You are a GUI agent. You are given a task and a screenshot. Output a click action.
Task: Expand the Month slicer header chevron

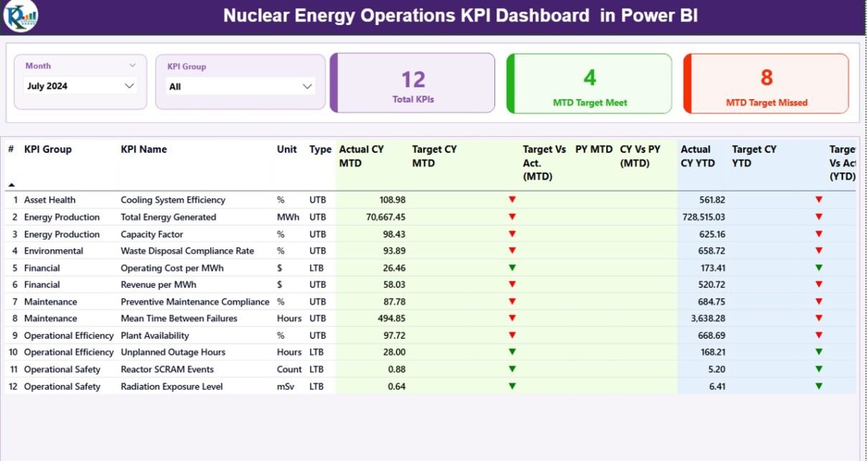(132, 65)
